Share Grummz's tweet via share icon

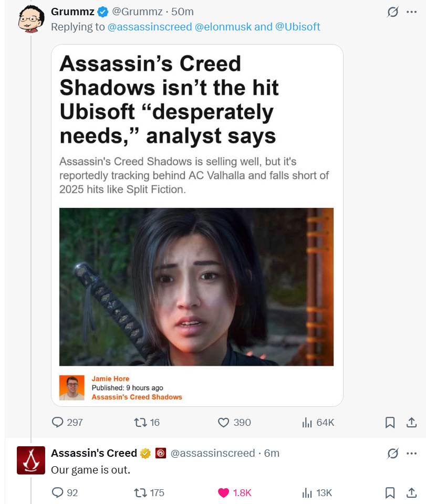411,422
